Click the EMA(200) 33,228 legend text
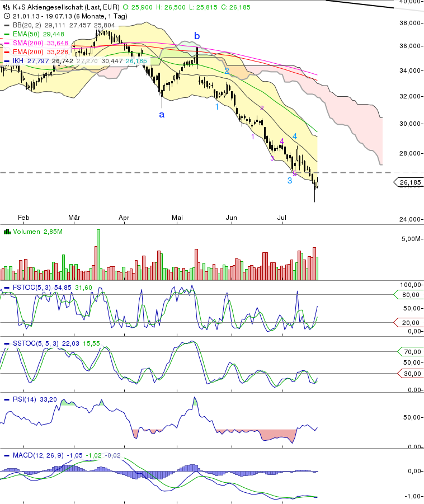 pos(40,53)
